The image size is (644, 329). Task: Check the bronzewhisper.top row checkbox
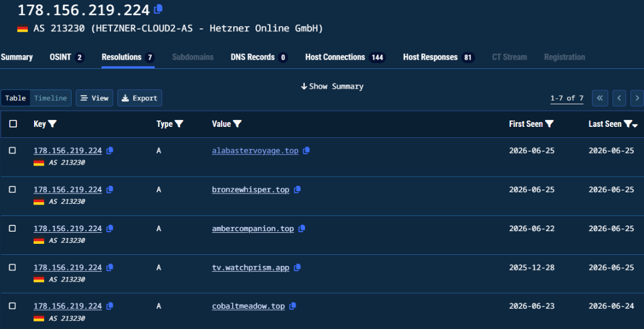pyautogui.click(x=12, y=189)
